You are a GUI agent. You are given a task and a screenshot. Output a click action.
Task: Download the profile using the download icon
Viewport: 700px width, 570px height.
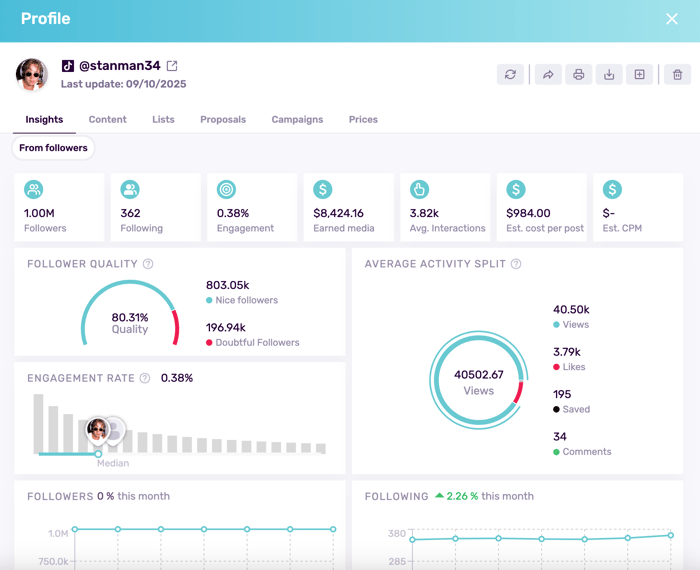click(609, 75)
